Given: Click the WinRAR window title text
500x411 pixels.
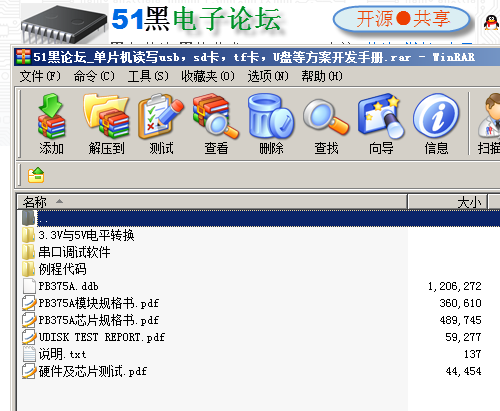Looking at the screenshot, I should [254, 57].
